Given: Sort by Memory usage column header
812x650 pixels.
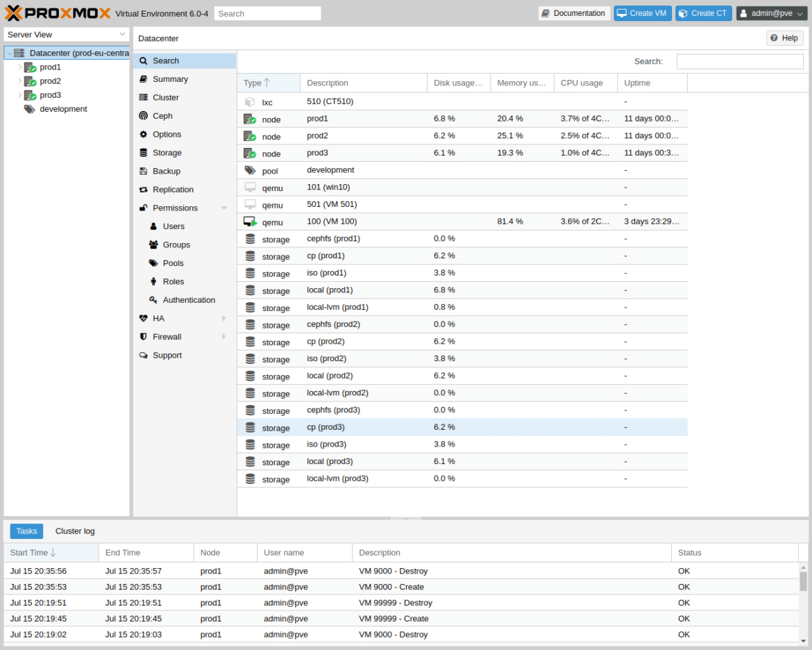Looking at the screenshot, I should click(x=522, y=83).
